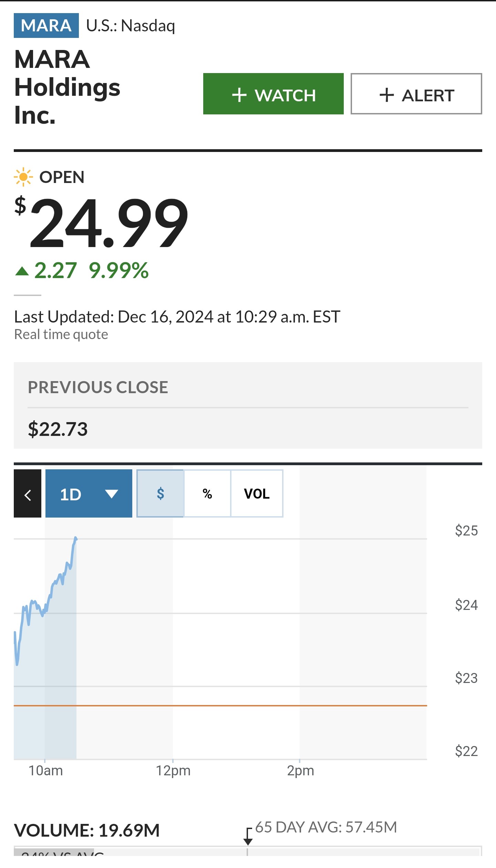Image resolution: width=496 pixels, height=868 pixels.
Task: Tap the plus icon on the ALERT button
Action: (386, 95)
